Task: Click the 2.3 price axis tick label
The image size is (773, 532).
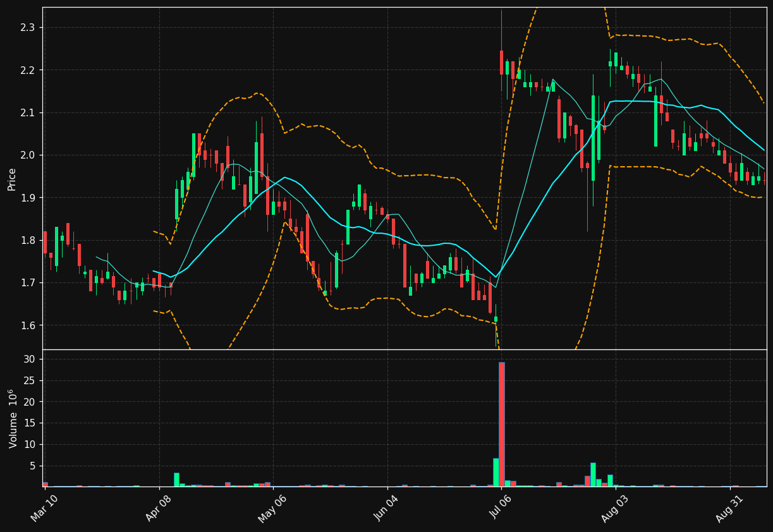Action: click(x=28, y=28)
